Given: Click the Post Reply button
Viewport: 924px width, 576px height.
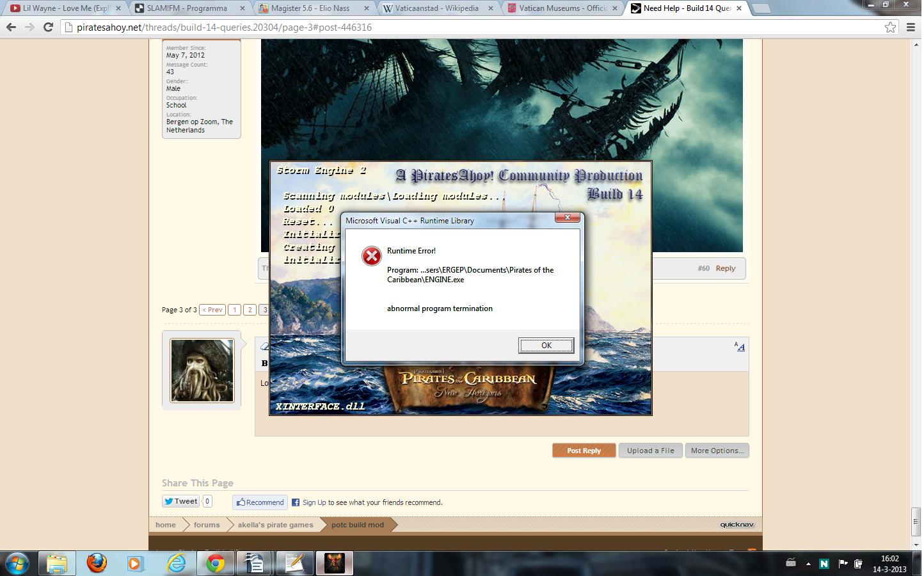Looking at the screenshot, I should point(584,451).
